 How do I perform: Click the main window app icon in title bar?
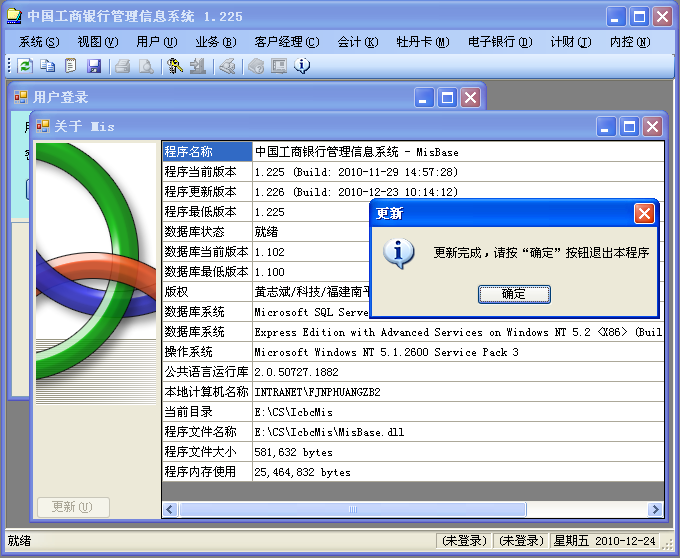click(x=14, y=16)
